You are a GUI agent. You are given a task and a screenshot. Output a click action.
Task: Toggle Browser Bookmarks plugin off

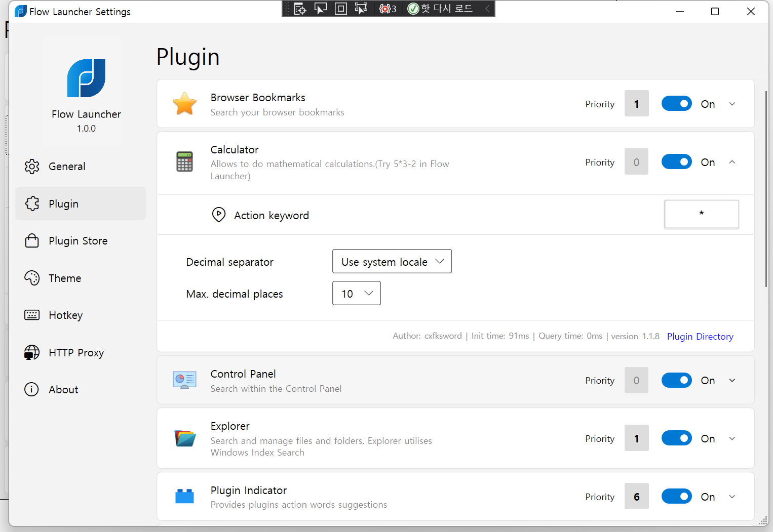[676, 103]
